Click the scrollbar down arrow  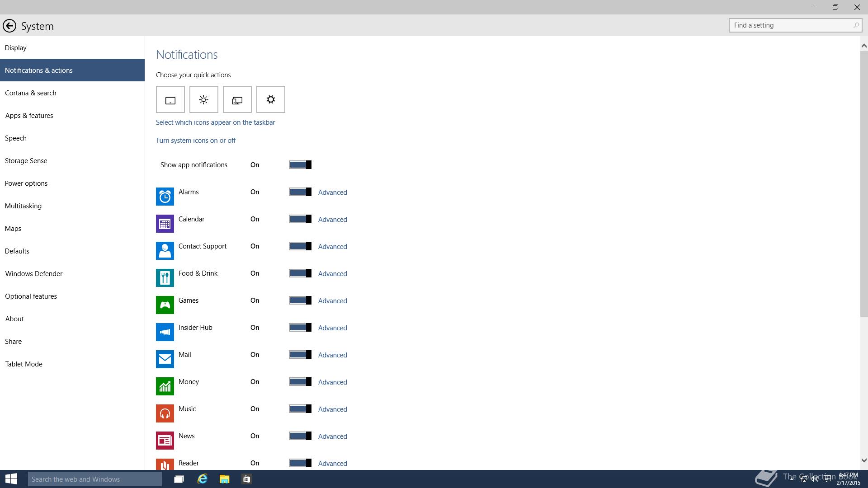pyautogui.click(x=864, y=460)
